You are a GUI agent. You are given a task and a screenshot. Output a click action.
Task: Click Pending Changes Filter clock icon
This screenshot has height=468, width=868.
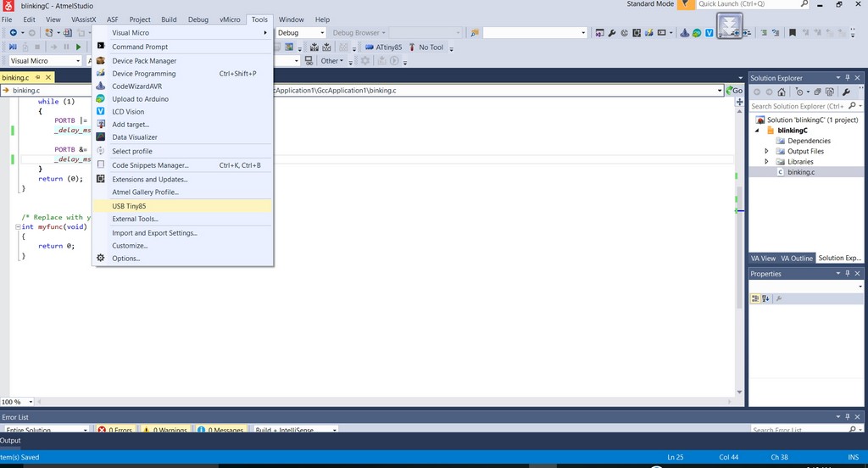click(800, 92)
